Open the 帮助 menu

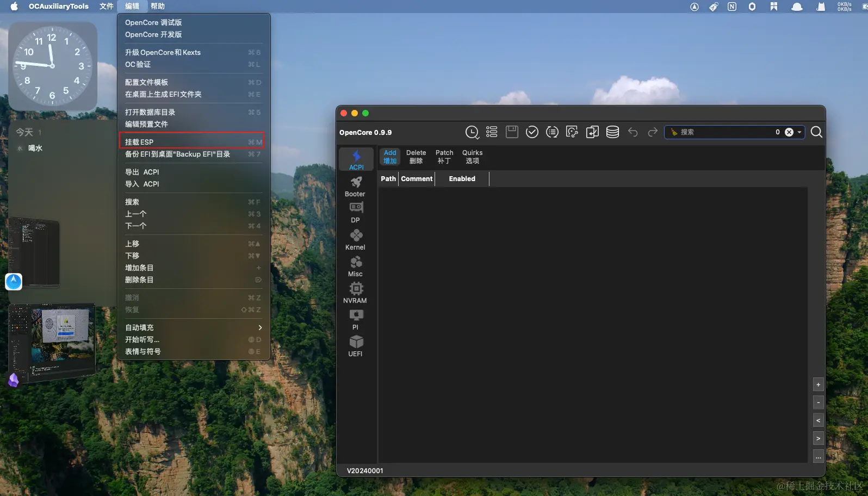click(x=158, y=7)
